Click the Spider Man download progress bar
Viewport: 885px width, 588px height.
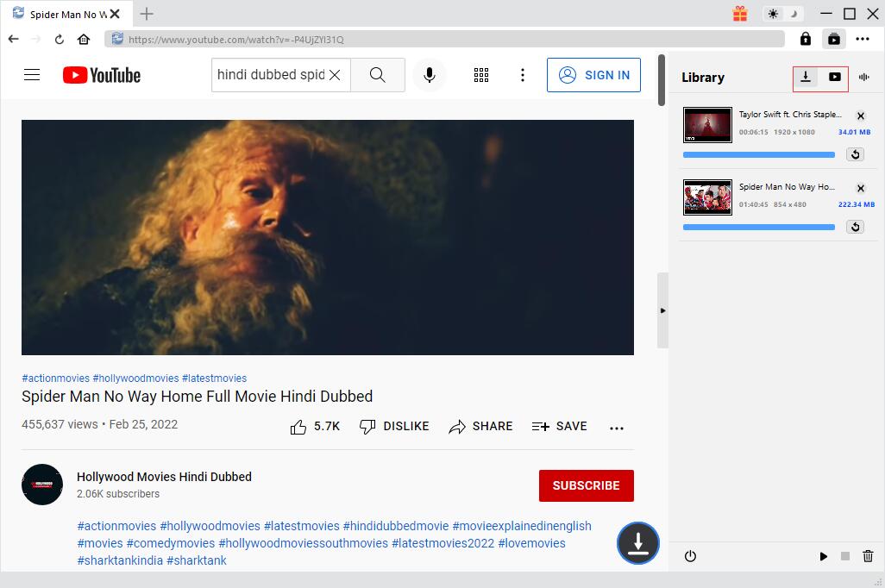(x=758, y=228)
